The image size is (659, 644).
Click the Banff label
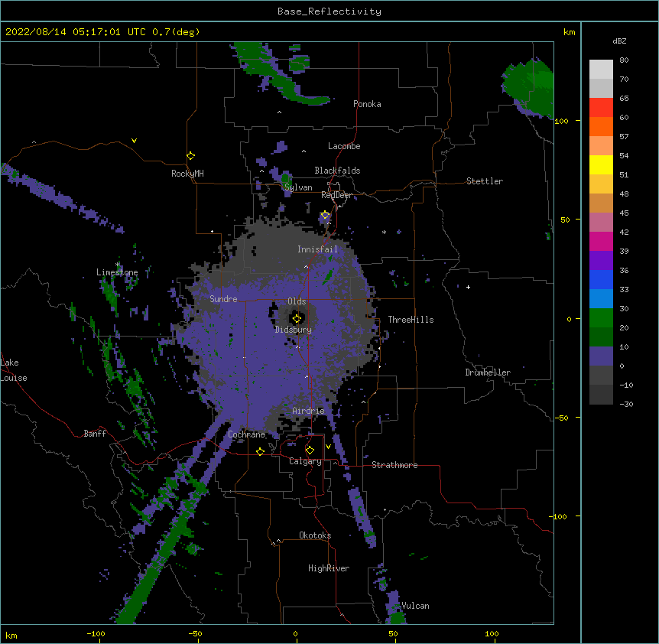[95, 434]
